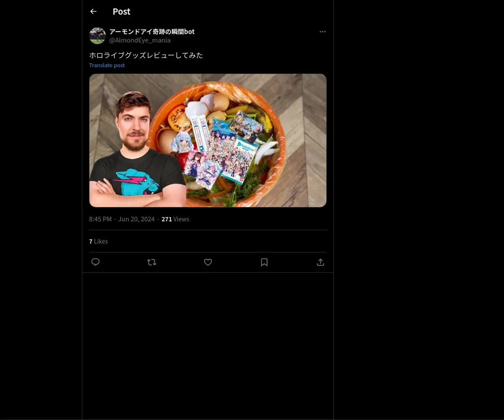View the 271 Views count

[x=175, y=219]
